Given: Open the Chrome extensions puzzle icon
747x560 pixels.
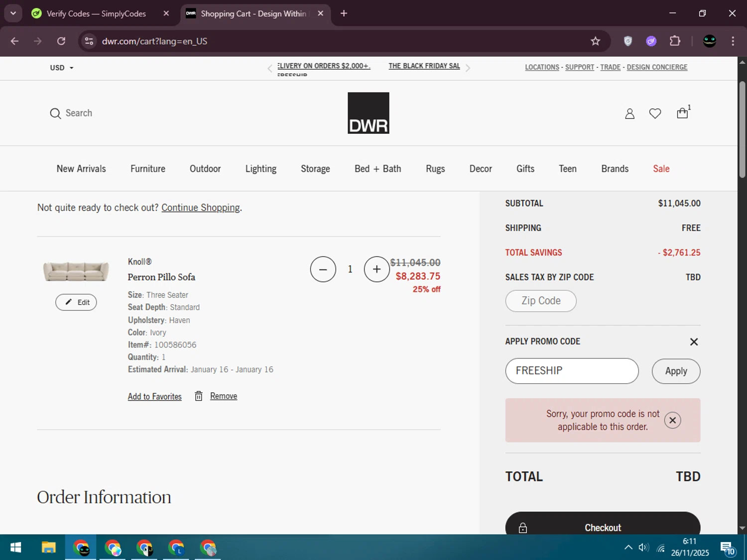Looking at the screenshot, I should (675, 41).
